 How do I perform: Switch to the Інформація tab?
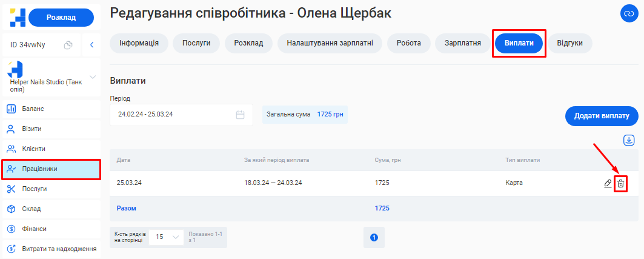tap(139, 43)
